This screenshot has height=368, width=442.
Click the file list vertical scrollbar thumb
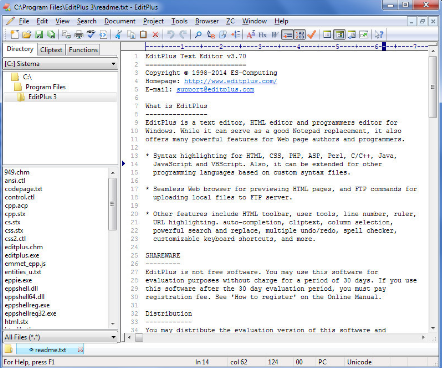113,204
